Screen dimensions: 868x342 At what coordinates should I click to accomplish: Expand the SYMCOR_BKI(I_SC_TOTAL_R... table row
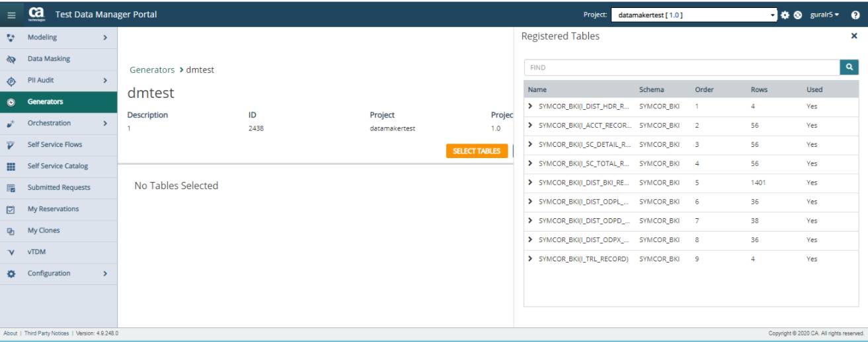[x=530, y=163]
